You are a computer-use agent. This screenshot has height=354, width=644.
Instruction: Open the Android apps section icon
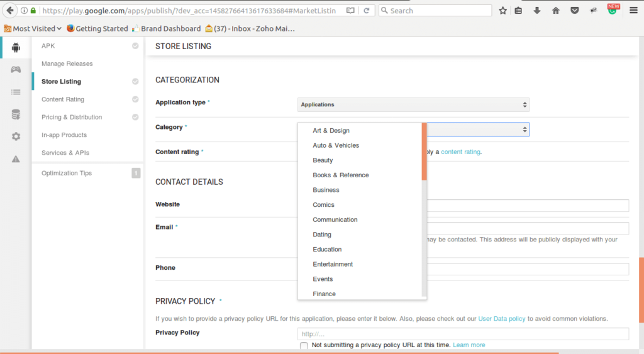[16, 48]
